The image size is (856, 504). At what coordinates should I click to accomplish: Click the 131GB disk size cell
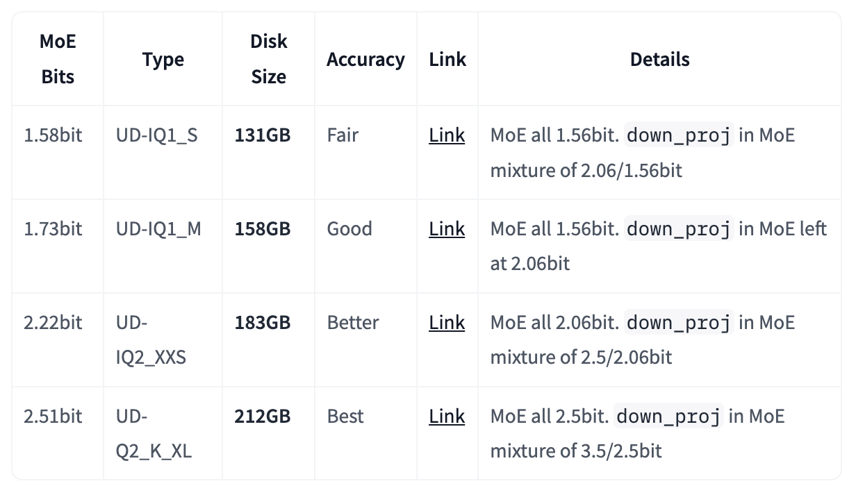[263, 135]
